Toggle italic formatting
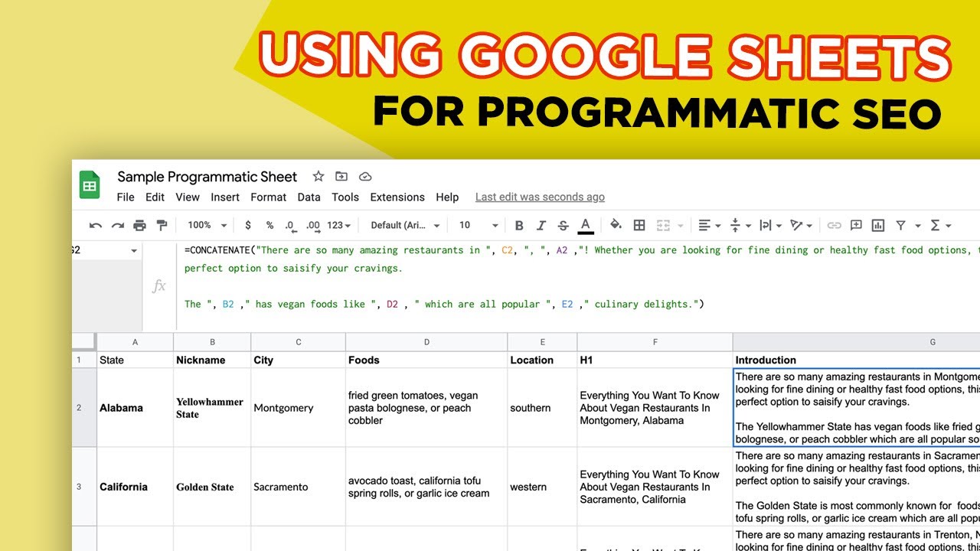Viewport: 980px width, 551px height. coord(541,225)
